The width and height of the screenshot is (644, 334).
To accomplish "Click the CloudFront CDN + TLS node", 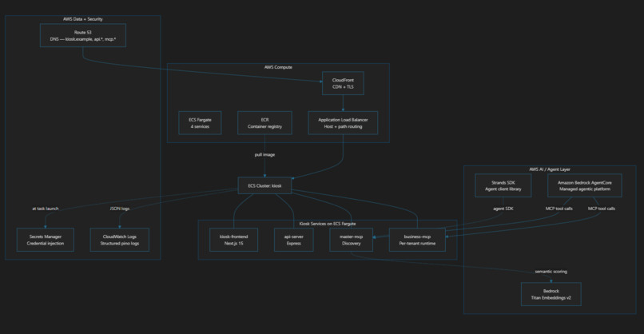I will point(343,83).
